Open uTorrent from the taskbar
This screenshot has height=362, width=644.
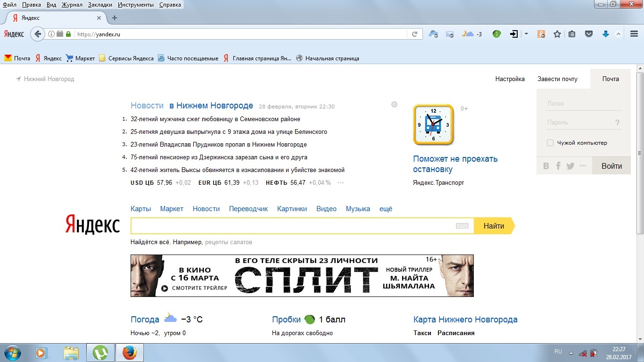[100, 353]
